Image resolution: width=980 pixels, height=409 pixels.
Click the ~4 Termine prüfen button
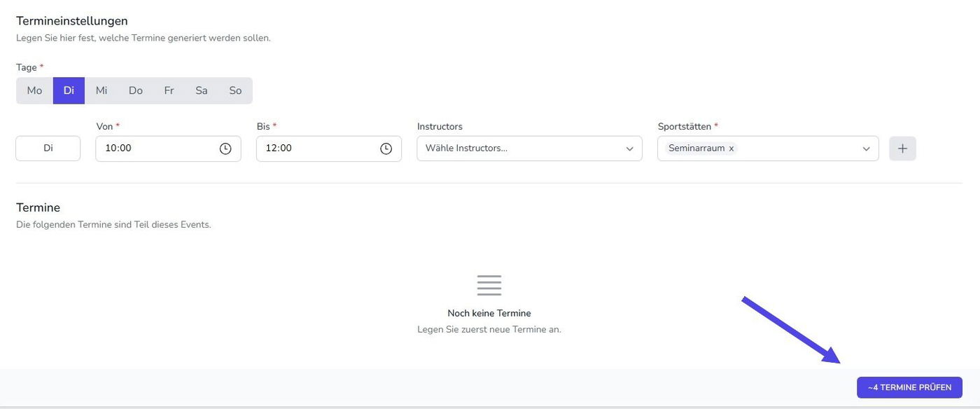click(909, 387)
